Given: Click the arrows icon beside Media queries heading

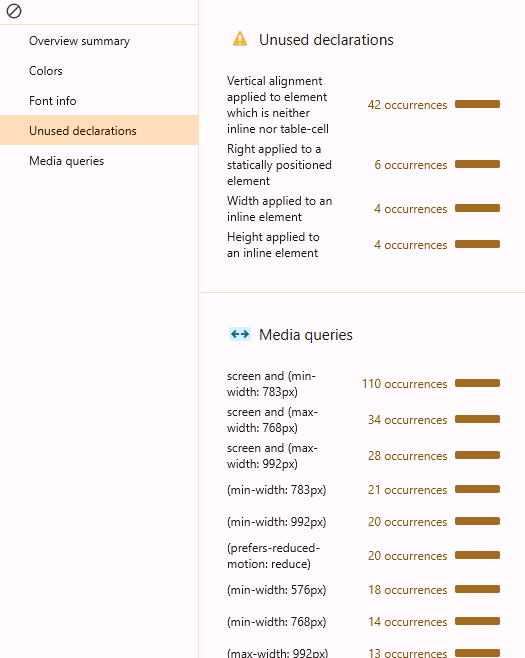Looking at the screenshot, I should (240, 334).
